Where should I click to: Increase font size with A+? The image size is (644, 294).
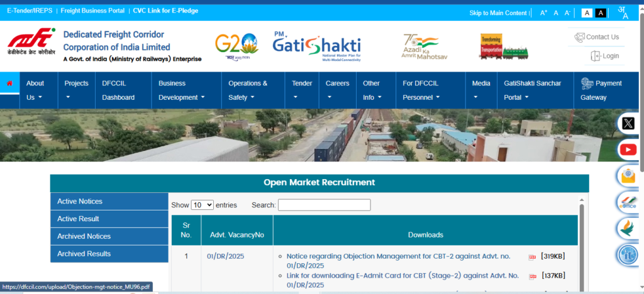coord(543,13)
